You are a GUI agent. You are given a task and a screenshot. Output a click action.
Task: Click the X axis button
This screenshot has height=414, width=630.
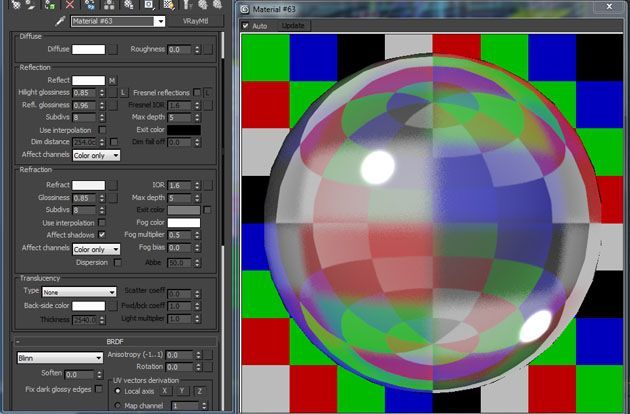click(165, 391)
